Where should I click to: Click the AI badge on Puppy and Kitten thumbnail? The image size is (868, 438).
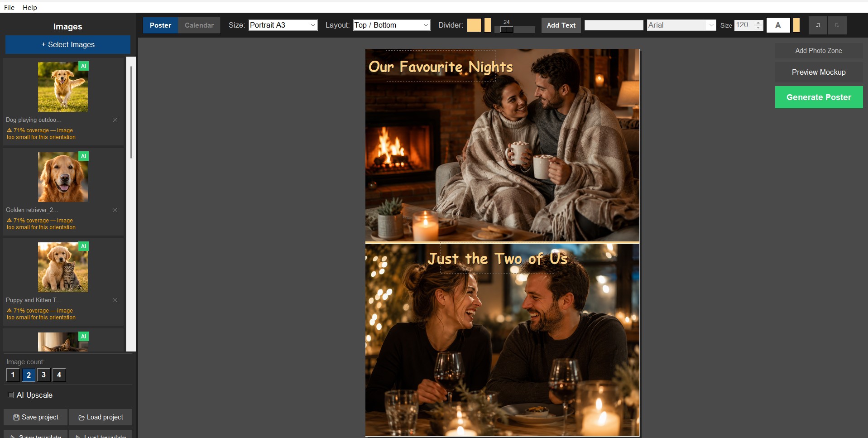[84, 246]
